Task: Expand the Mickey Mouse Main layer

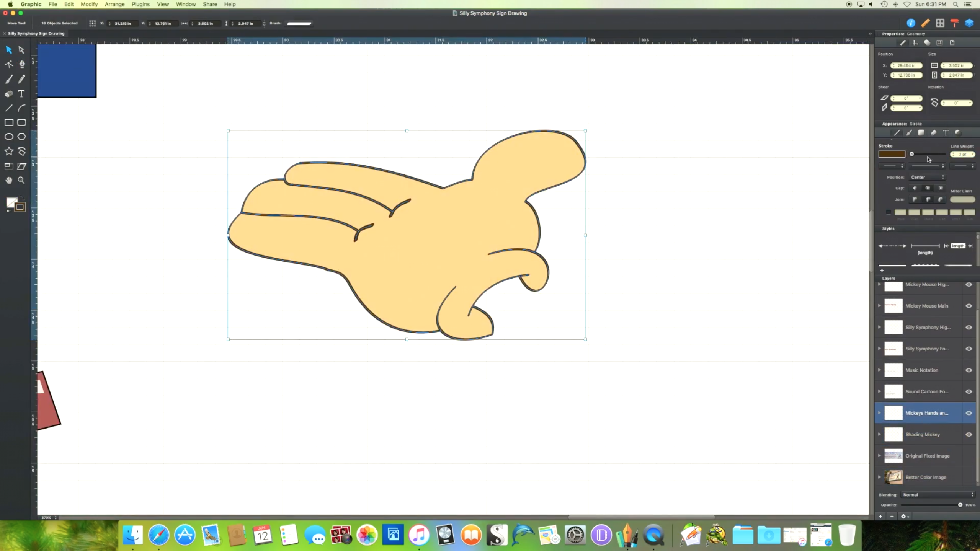Action: coord(879,306)
